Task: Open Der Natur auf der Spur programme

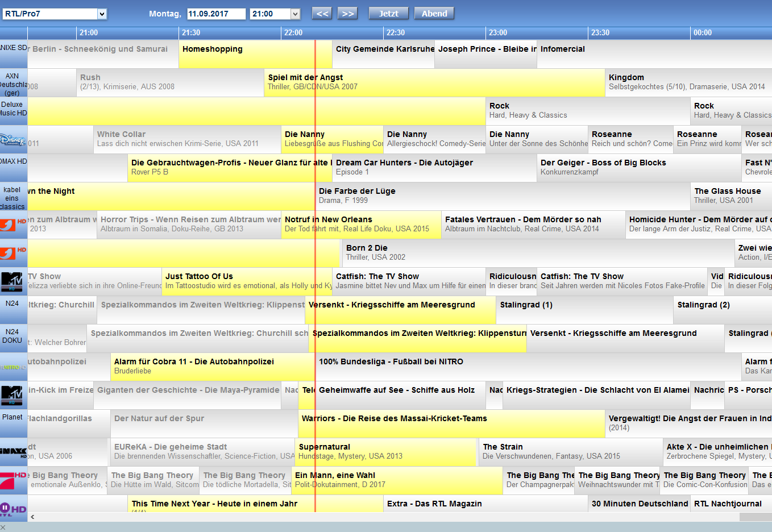Action: (204, 423)
